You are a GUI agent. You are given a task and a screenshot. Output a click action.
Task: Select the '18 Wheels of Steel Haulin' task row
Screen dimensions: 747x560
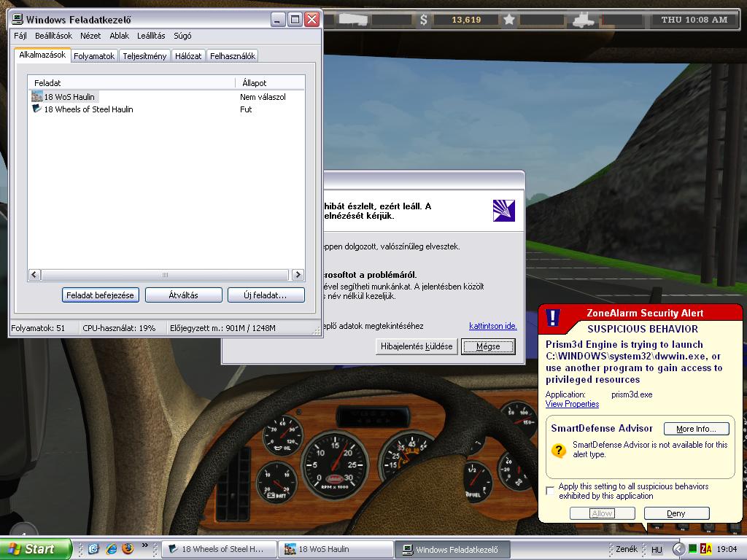pos(88,109)
